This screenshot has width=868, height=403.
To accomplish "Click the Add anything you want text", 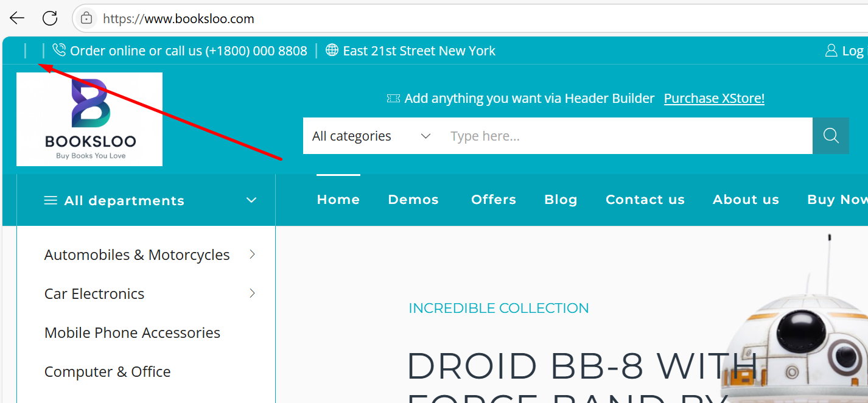I will (x=529, y=98).
